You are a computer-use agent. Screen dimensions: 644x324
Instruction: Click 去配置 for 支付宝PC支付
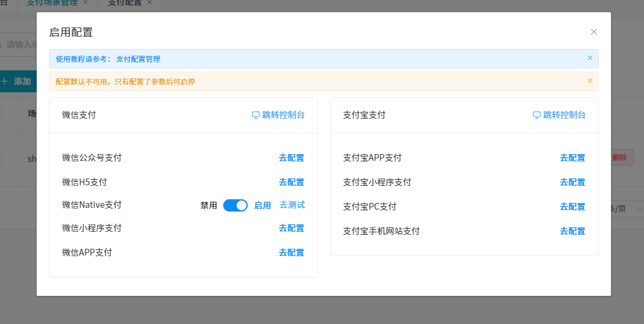(x=572, y=207)
